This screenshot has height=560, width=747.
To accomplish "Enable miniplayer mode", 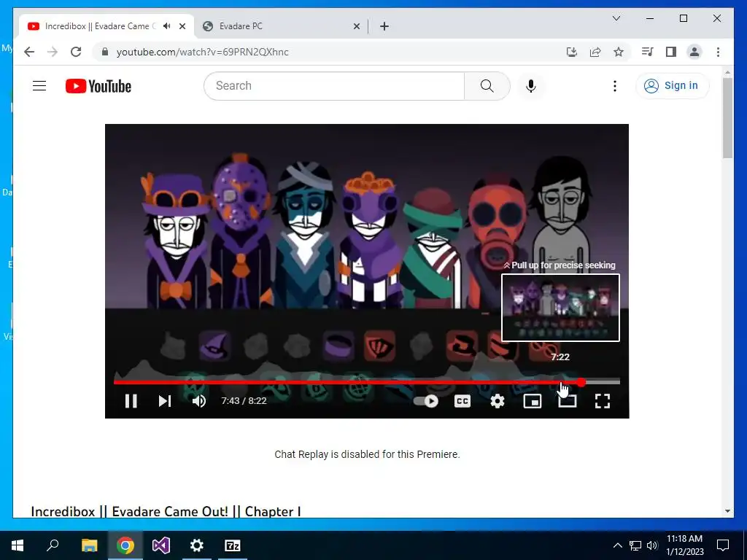I will (x=532, y=401).
